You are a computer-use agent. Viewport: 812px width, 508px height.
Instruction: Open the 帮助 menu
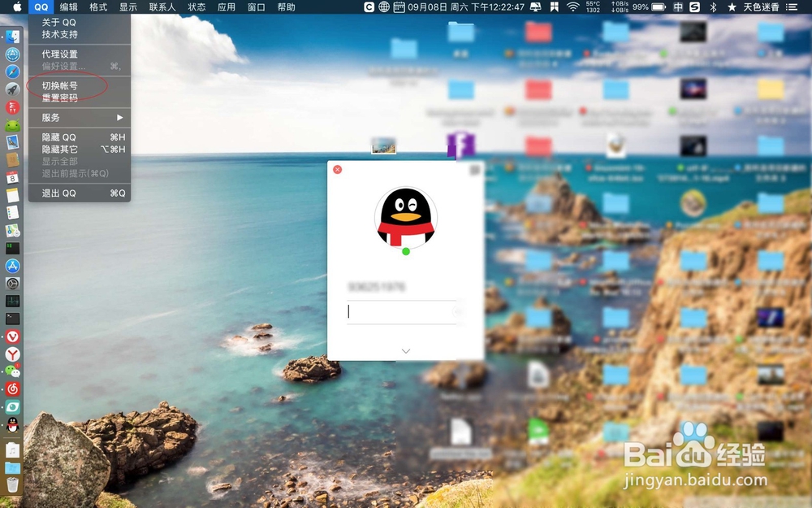[x=286, y=7]
